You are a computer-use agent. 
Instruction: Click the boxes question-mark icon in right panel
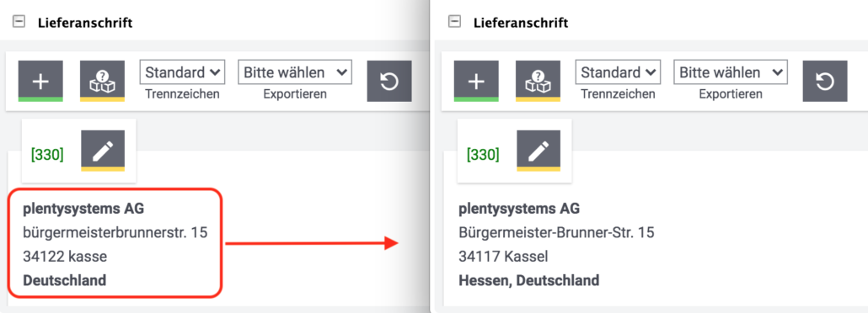[x=538, y=82]
